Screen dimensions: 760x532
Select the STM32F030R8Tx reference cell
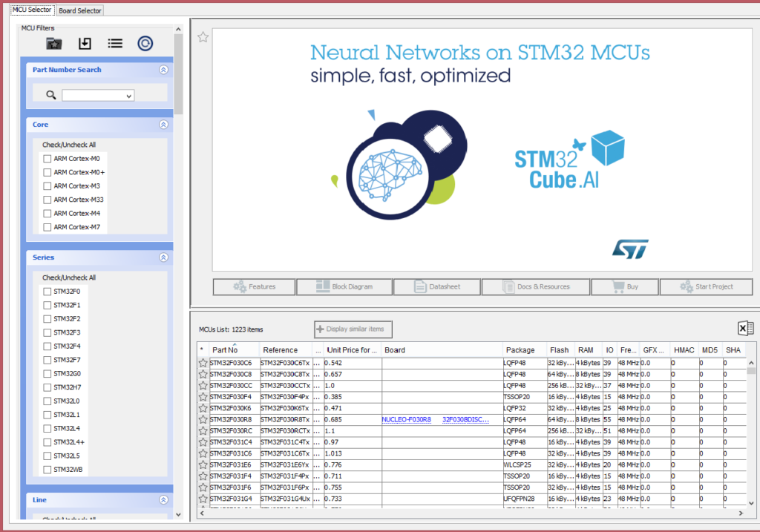pyautogui.click(x=286, y=420)
